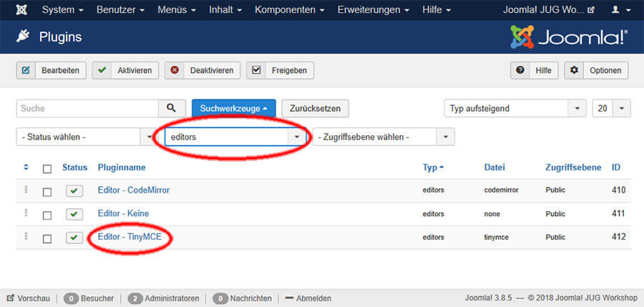The width and height of the screenshot is (644, 307).
Task: Open the Menüs menu
Action: pyautogui.click(x=177, y=10)
